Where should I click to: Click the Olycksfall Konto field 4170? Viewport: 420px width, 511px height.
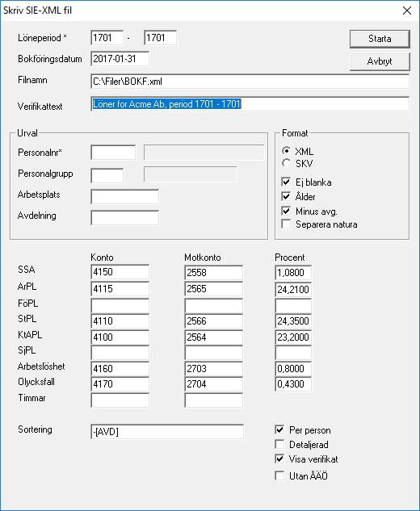click(120, 384)
